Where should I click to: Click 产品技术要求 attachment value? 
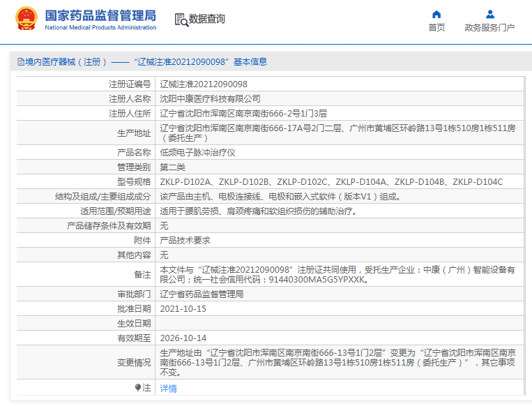tap(185, 241)
